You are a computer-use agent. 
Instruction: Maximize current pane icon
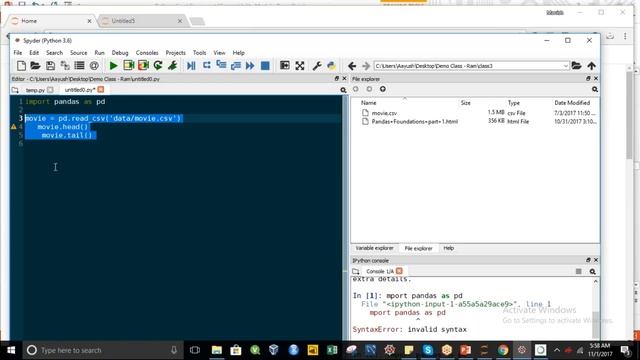point(284,65)
